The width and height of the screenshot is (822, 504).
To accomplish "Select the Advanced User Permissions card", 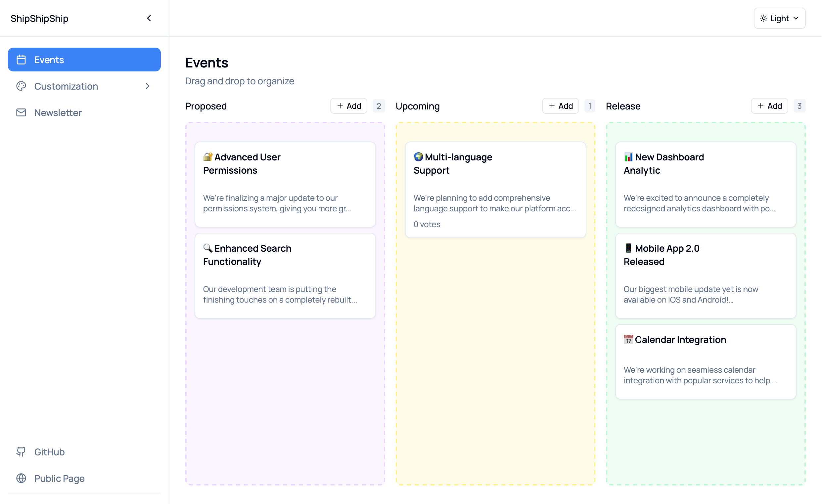I will (285, 184).
